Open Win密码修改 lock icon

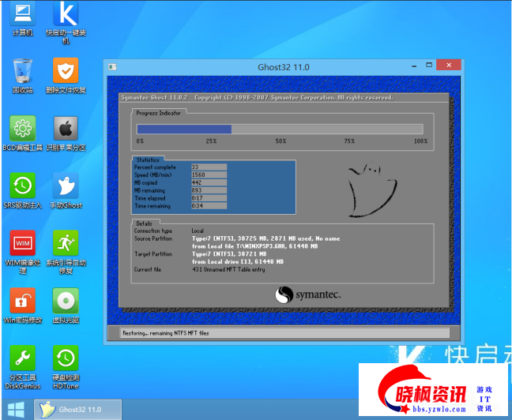22,301
